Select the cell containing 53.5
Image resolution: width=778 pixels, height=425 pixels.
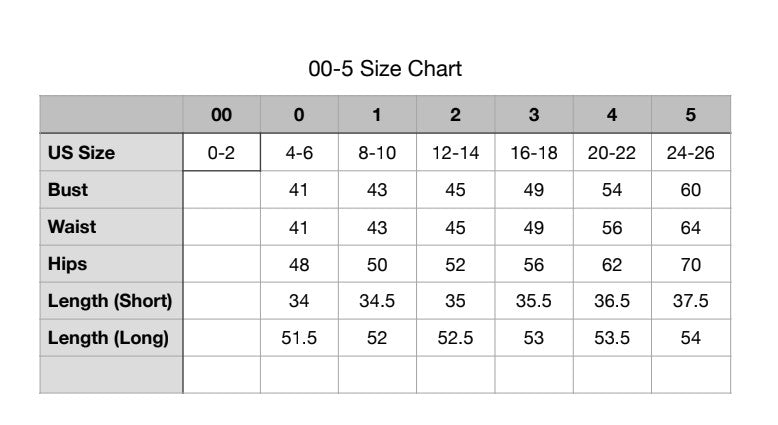click(x=612, y=338)
